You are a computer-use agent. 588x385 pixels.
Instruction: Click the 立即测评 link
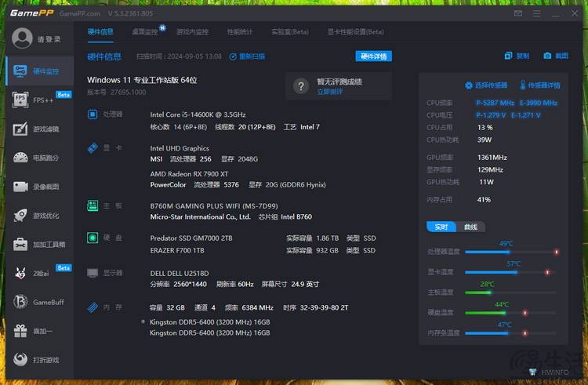[329, 92]
